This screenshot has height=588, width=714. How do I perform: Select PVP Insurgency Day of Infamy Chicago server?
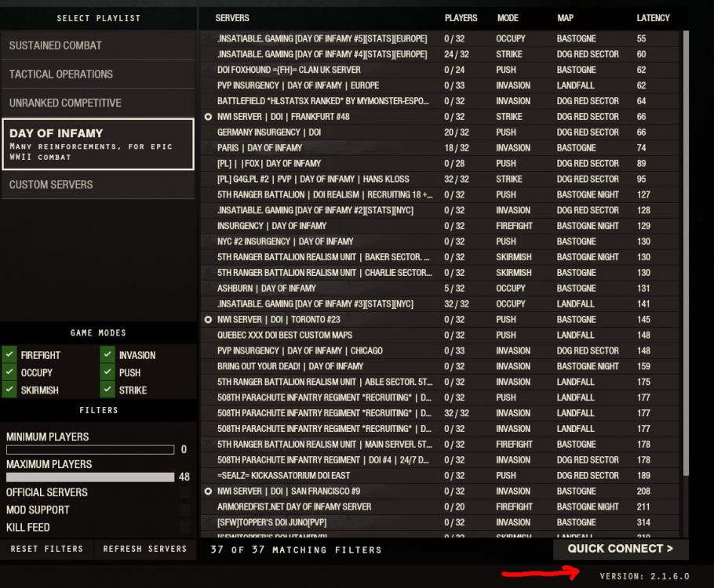pyautogui.click(x=439, y=351)
